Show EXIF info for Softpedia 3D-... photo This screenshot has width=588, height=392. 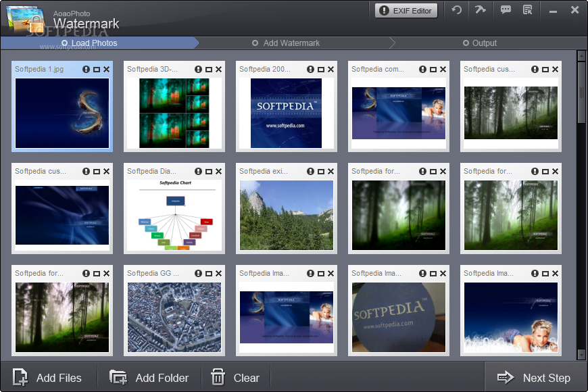point(199,70)
